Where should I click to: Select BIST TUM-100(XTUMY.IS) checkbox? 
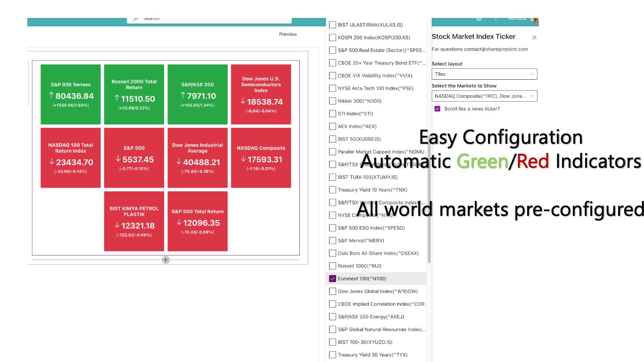[x=333, y=177]
